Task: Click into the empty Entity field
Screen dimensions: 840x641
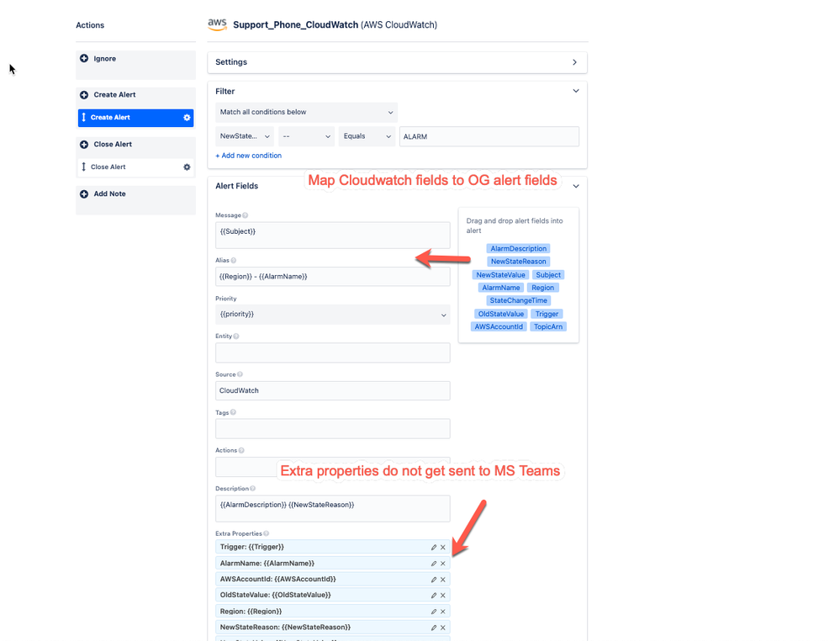Action: (x=333, y=352)
